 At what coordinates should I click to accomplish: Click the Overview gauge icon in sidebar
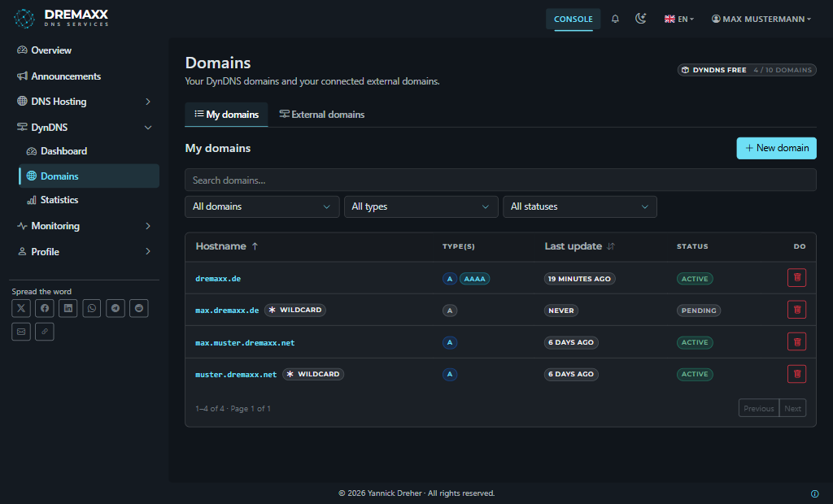[x=22, y=50]
